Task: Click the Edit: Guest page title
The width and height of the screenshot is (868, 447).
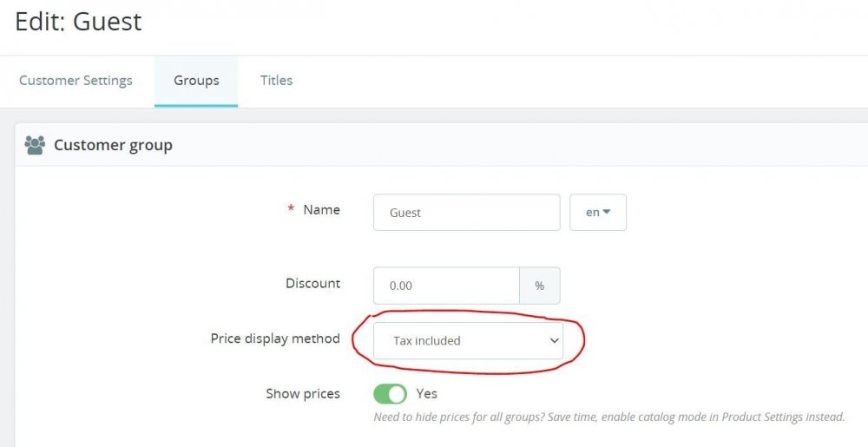Action: (78, 22)
